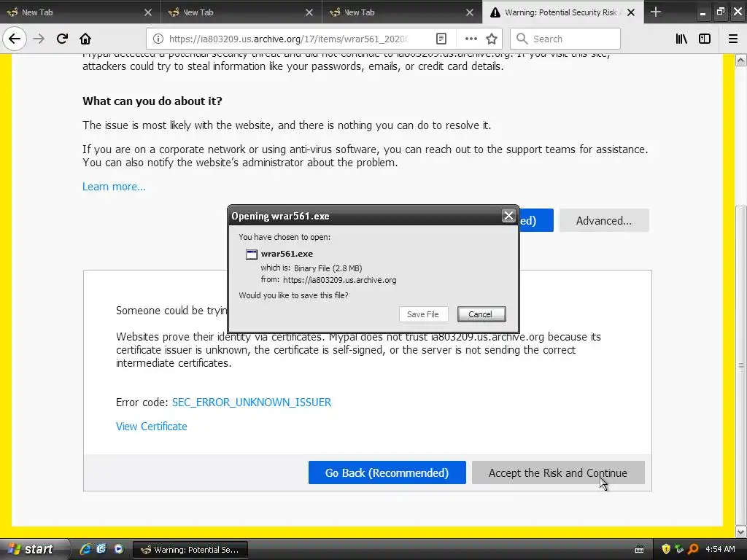Restore down the browser window
Image resolution: width=747 pixels, height=560 pixels.
720,12
